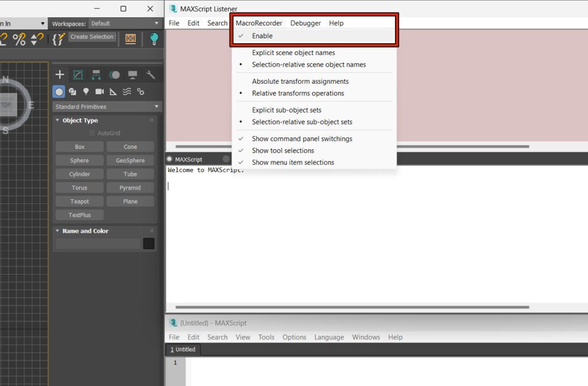Open the Standard Primitives dropdown
588x386 pixels.
107,107
